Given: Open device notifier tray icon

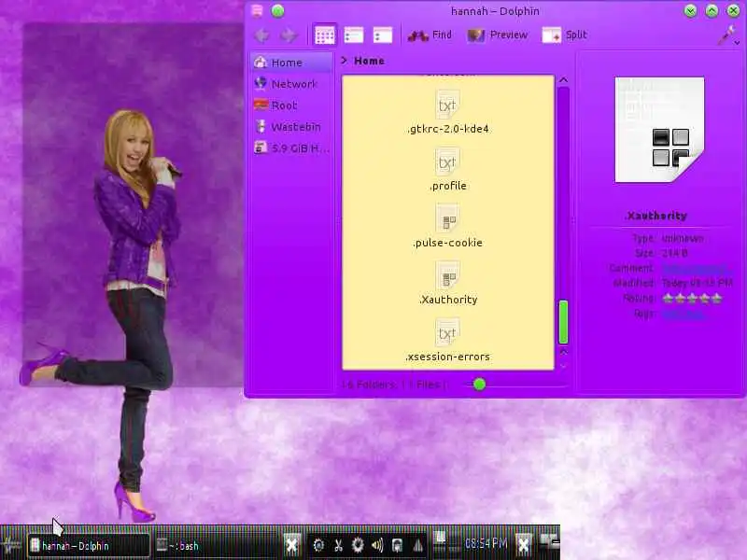Looking at the screenshot, I should (x=397, y=545).
